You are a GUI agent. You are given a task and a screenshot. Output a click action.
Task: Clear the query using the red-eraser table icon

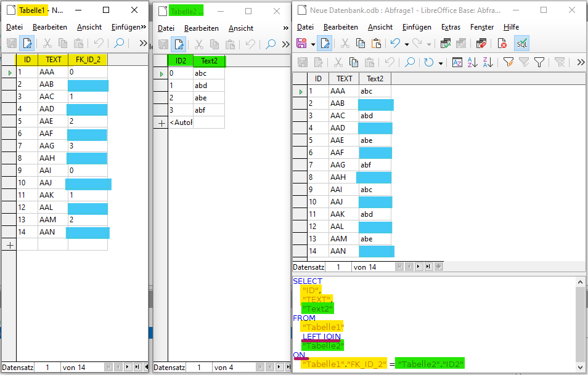coord(481,44)
